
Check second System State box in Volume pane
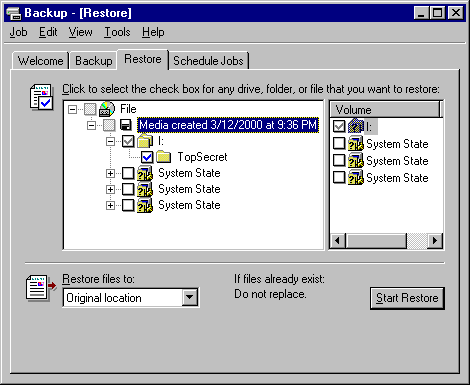(339, 160)
